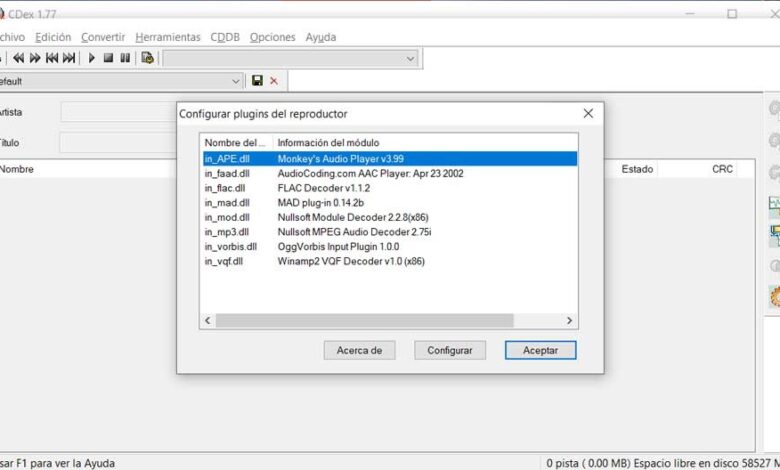Open the configure gear icon in the right sidebar

pos(775,297)
